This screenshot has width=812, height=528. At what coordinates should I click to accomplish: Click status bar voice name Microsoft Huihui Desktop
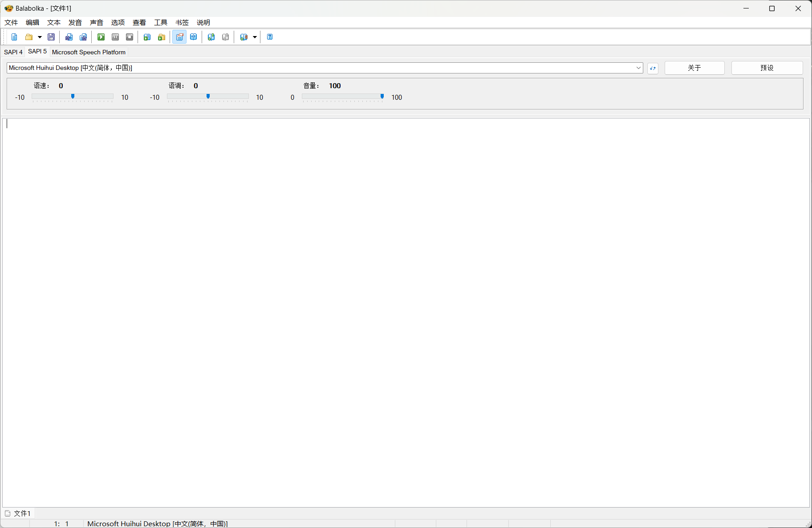[x=158, y=524]
